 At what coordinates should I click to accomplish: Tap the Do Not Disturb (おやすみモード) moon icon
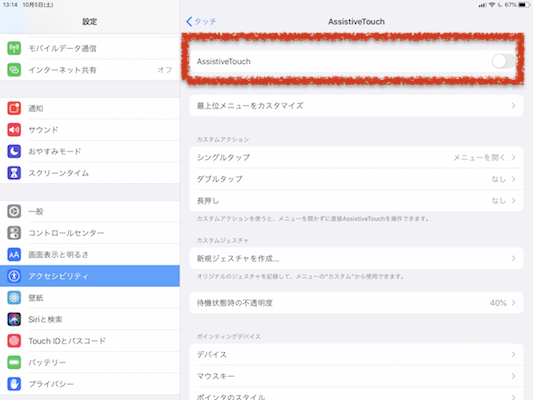point(14,151)
